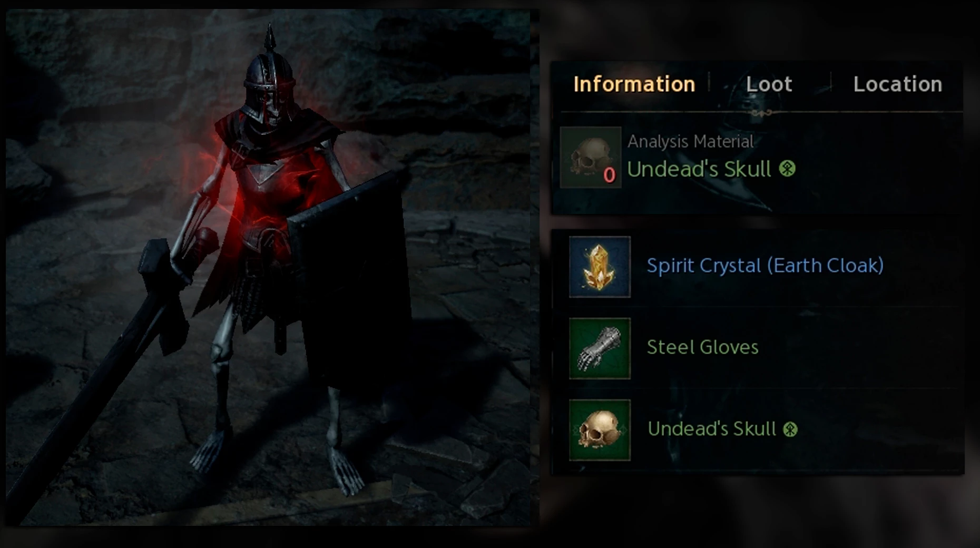Open the Information tab
The width and height of the screenshot is (980, 548).
point(634,84)
